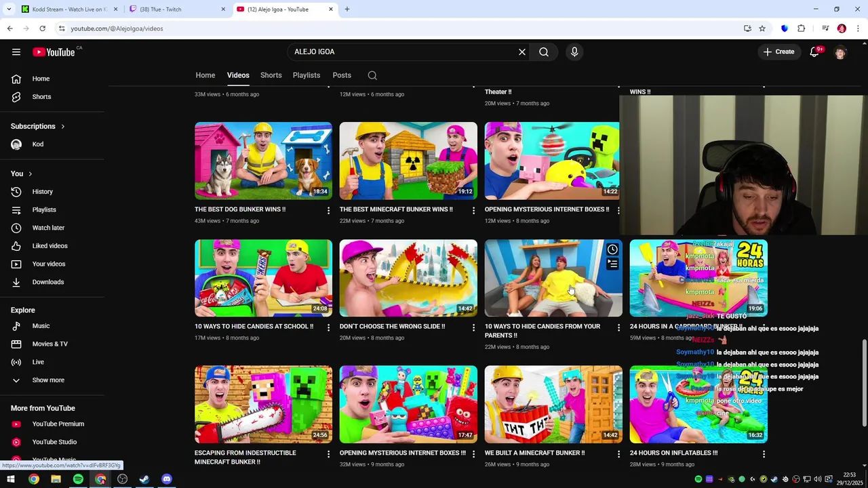Image resolution: width=868 pixels, height=488 pixels.
Task: Open options for 10 WAYS TO HIDE CANDIES AT SCHOOL
Action: click(x=329, y=328)
